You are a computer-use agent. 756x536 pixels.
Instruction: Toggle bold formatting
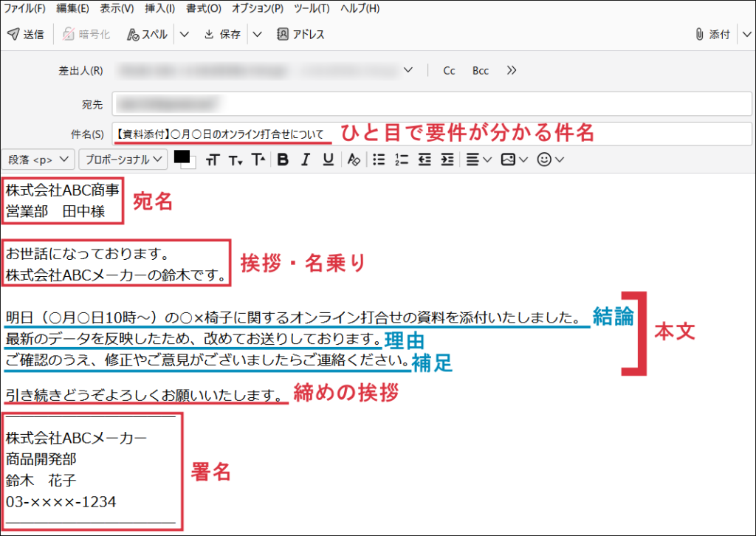coord(282,159)
